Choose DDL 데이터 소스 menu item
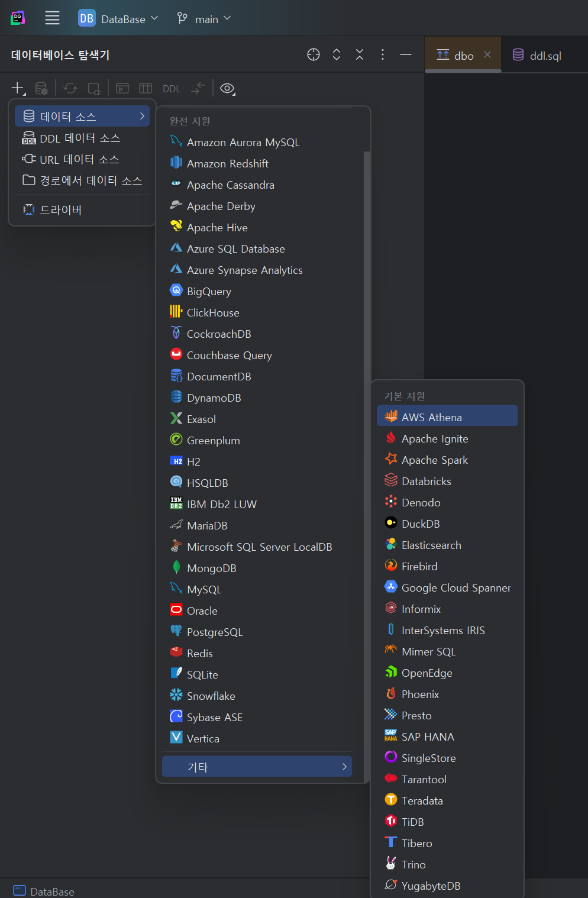This screenshot has height=898, width=588. coord(80,138)
